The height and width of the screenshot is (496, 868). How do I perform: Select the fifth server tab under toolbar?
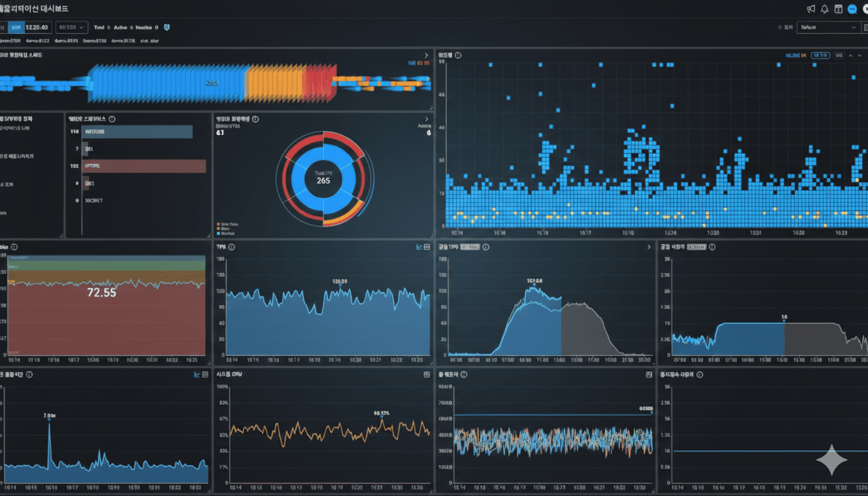123,41
